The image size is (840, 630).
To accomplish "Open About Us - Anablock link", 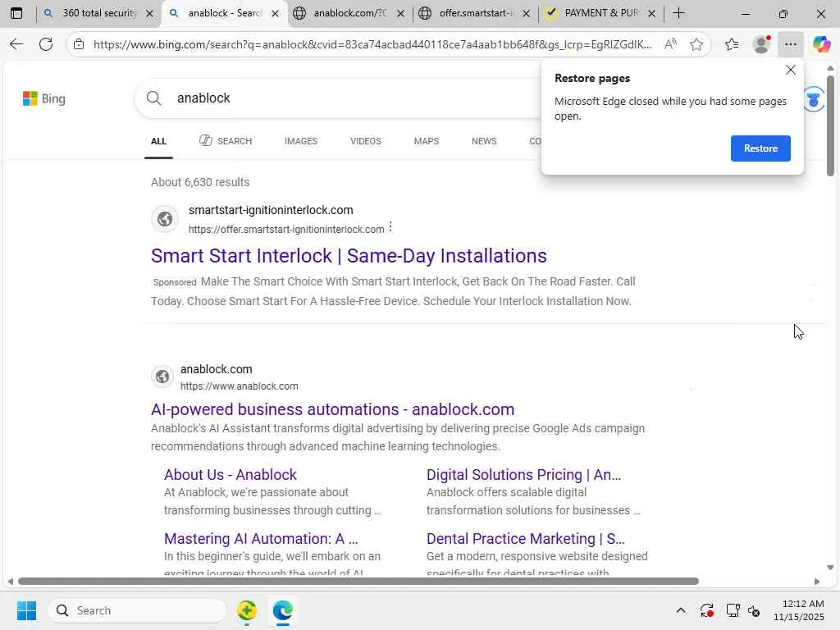I will coord(231,475).
